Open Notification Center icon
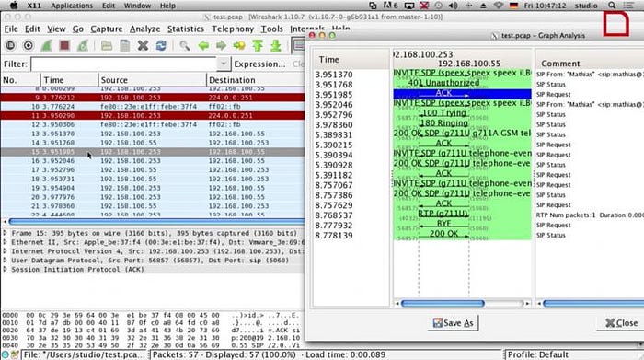Screen dimensions: 644x360 coord(628,6)
